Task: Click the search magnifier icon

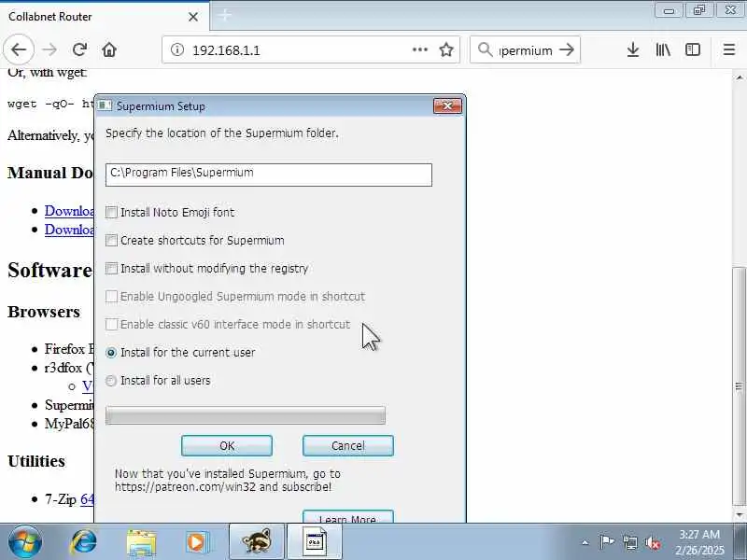Action: pos(485,49)
